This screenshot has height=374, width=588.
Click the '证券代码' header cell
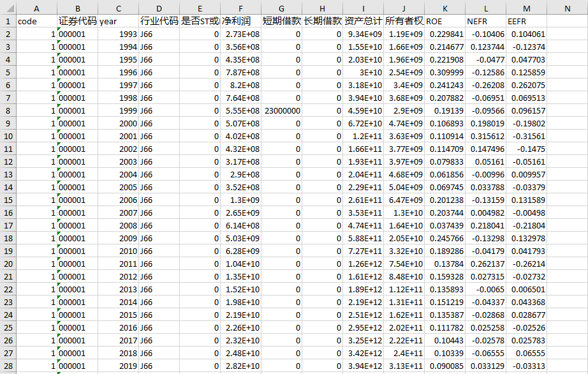(77, 22)
